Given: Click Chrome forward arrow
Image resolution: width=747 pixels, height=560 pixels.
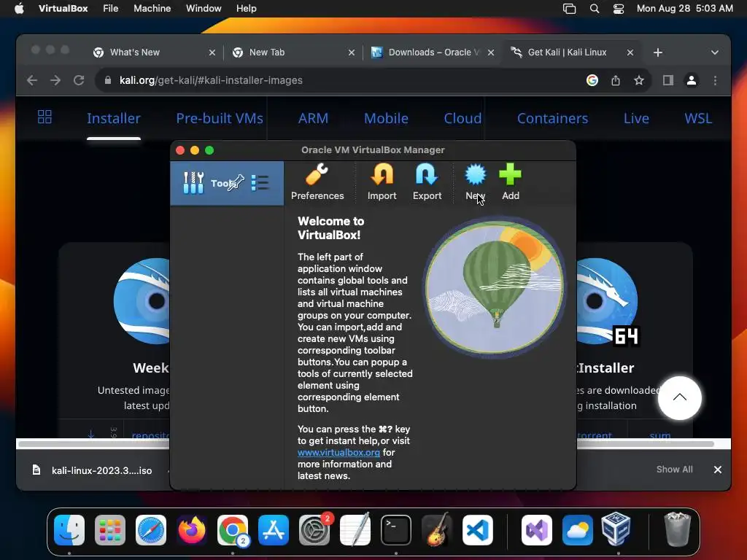Looking at the screenshot, I should [x=55, y=80].
